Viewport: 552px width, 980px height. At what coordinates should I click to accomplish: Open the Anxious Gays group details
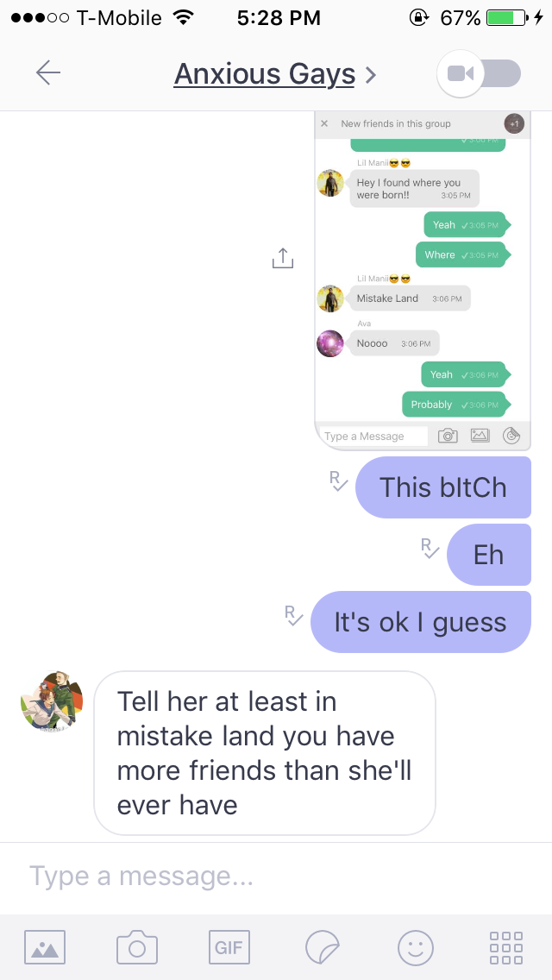(265, 75)
